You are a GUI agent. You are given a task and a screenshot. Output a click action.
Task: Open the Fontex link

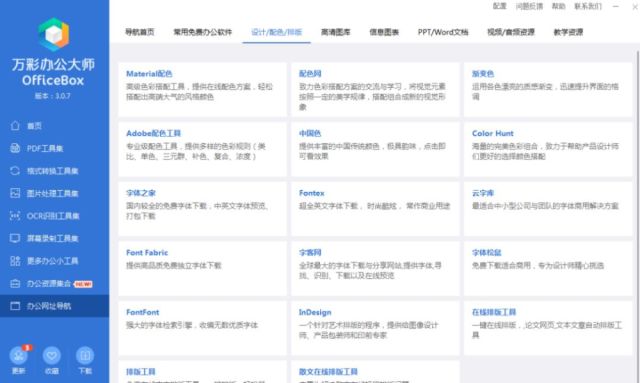pos(311,193)
